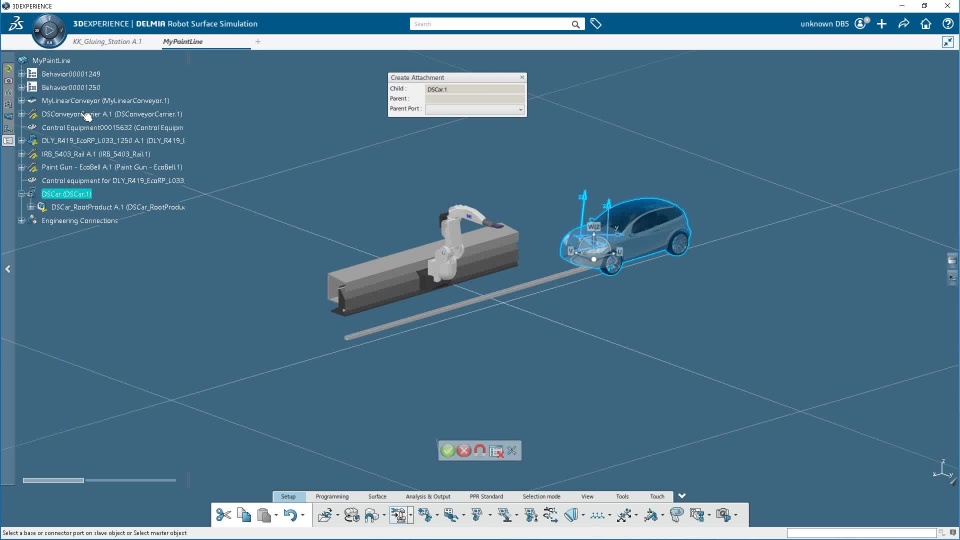The width and height of the screenshot is (960, 540).
Task: Click the top Search input box
Action: [490, 24]
